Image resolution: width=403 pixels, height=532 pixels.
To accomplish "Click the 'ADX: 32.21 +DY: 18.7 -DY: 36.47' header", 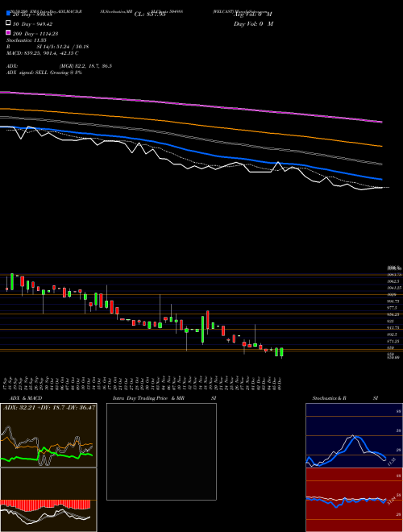I will point(49,407).
